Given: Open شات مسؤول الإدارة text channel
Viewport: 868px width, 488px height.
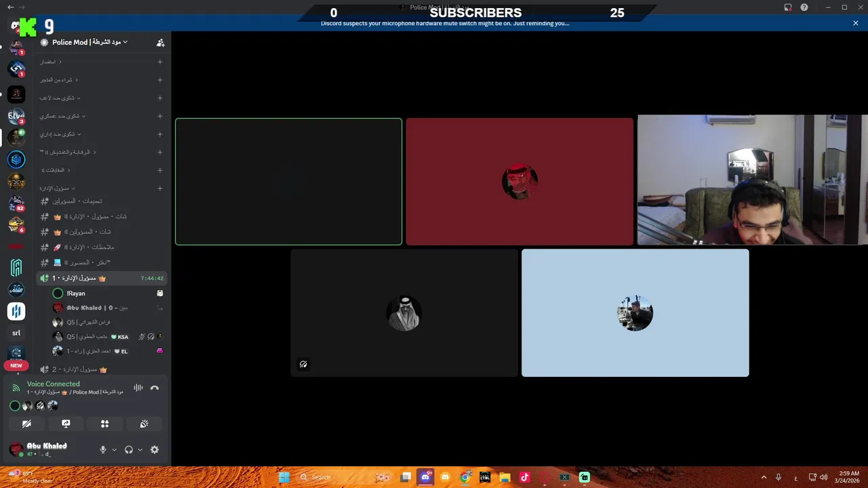Looking at the screenshot, I should [102, 217].
